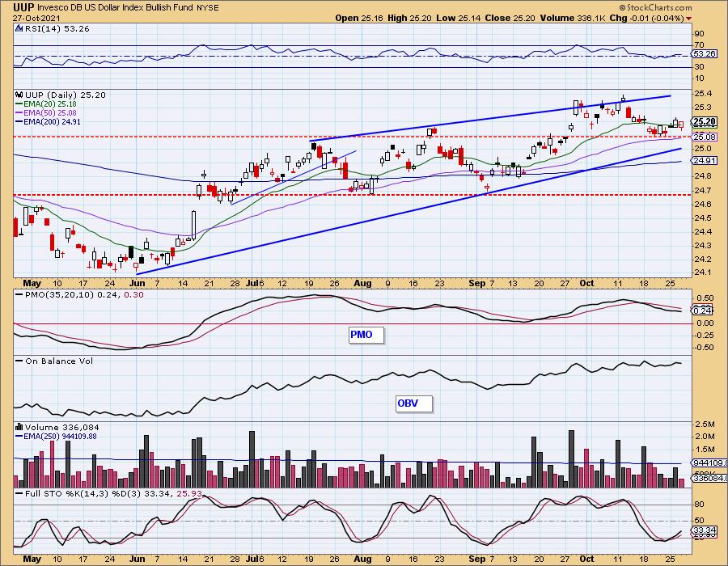
Task: Click the Jun label under price panel
Action: tap(137, 283)
